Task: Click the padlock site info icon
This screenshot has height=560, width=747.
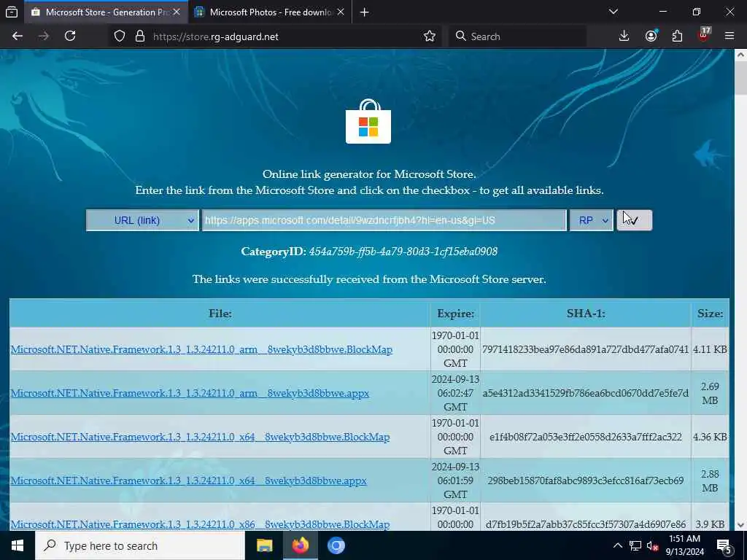Action: 139,36
